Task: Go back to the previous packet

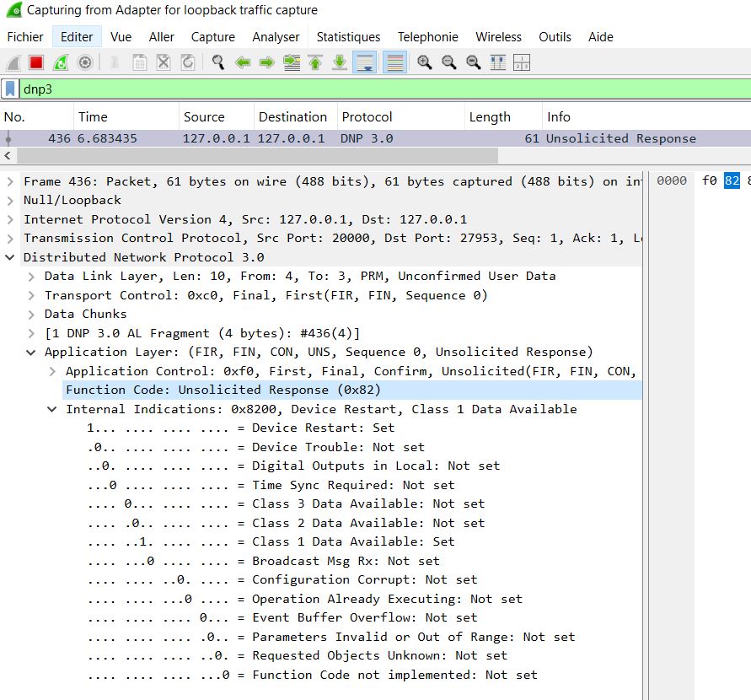Action: pyautogui.click(x=243, y=62)
